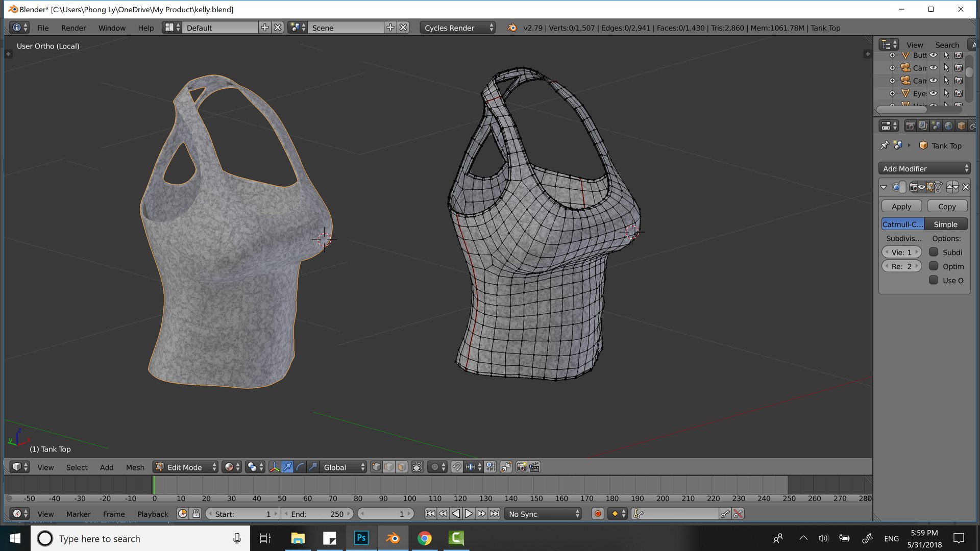The height and width of the screenshot is (551, 980).
Task: Toggle limit selection to visible icon
Action: pos(418,467)
